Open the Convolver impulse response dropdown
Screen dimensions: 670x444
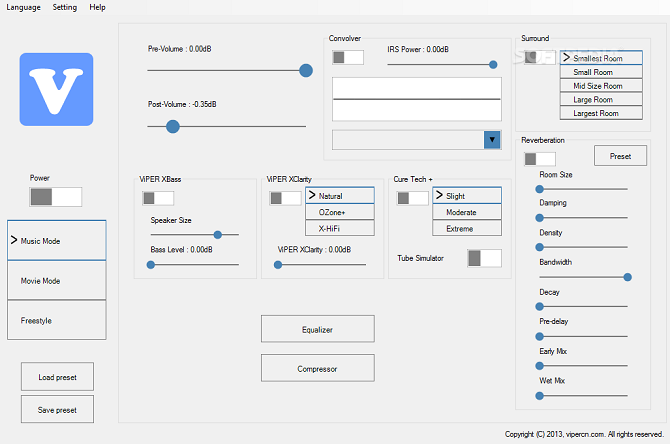pos(491,140)
